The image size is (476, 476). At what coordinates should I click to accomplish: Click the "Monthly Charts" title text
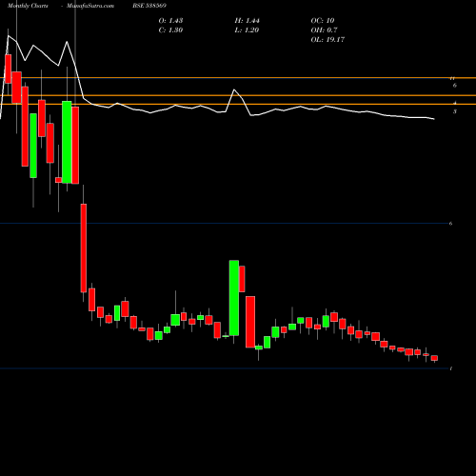28,6
